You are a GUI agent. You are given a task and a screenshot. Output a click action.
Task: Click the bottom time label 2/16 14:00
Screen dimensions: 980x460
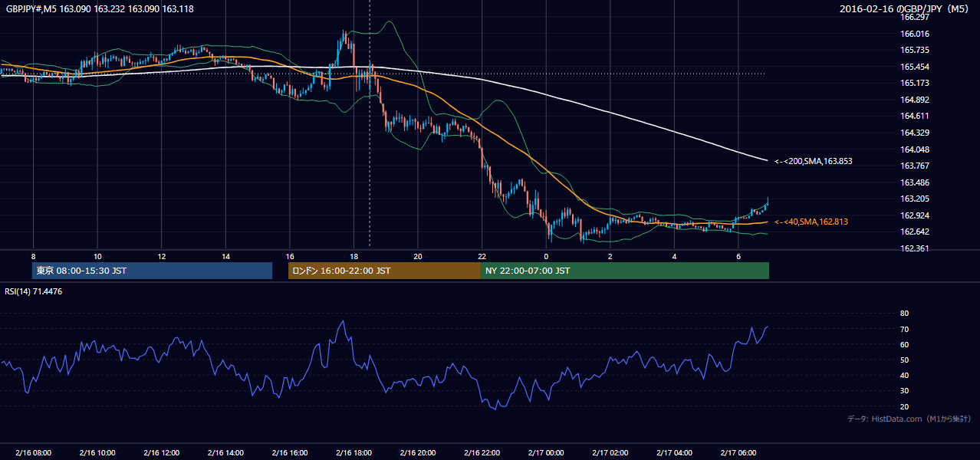pyautogui.click(x=225, y=453)
